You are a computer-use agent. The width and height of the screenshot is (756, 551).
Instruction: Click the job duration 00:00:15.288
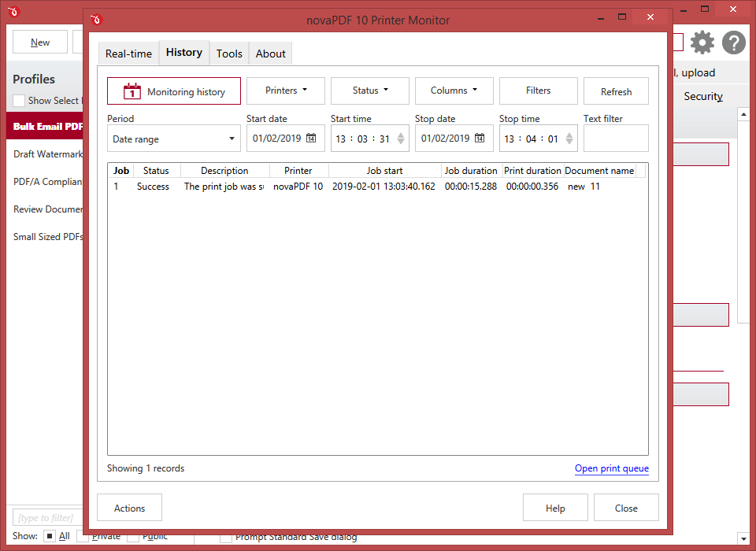click(471, 186)
